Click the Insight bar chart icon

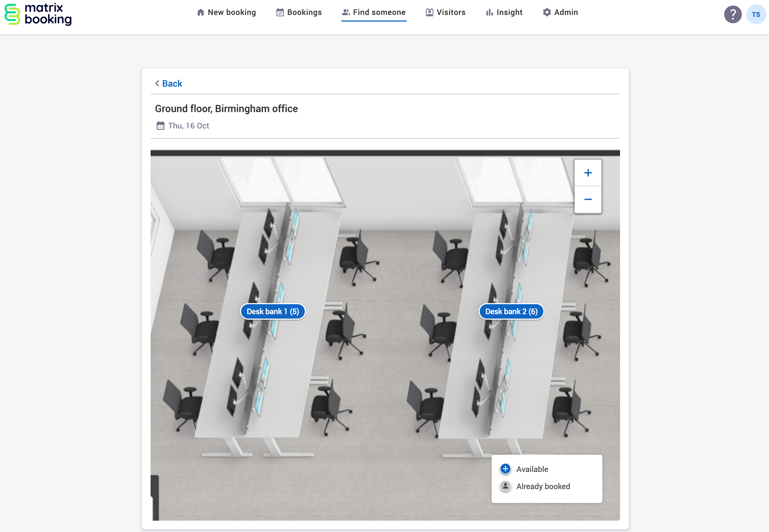pyautogui.click(x=489, y=12)
